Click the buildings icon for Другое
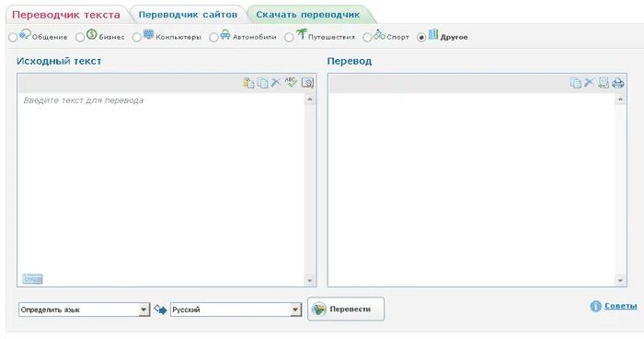The width and height of the screenshot is (644, 339). coord(433,34)
